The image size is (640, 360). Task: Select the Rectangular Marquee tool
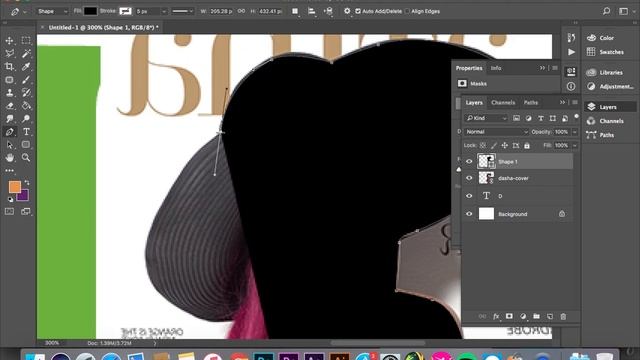26,40
